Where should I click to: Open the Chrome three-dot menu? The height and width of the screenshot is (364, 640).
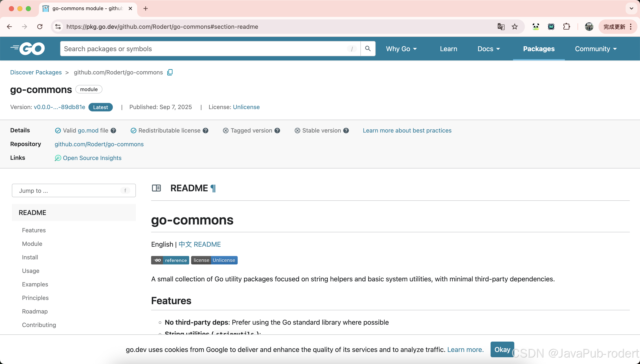(631, 26)
